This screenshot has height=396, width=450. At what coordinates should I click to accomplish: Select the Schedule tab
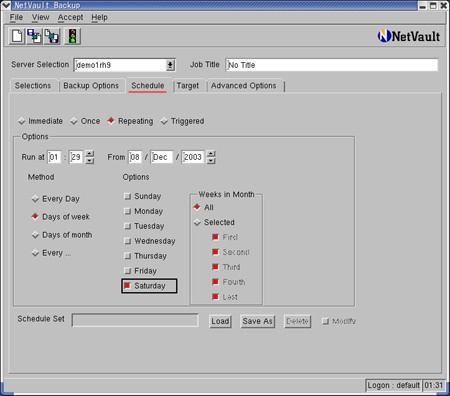click(148, 86)
